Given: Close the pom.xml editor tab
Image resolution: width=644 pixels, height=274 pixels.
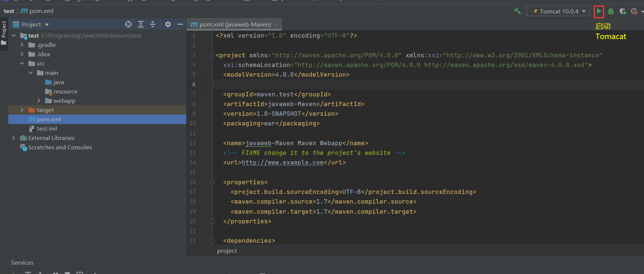Looking at the screenshot, I should point(277,24).
